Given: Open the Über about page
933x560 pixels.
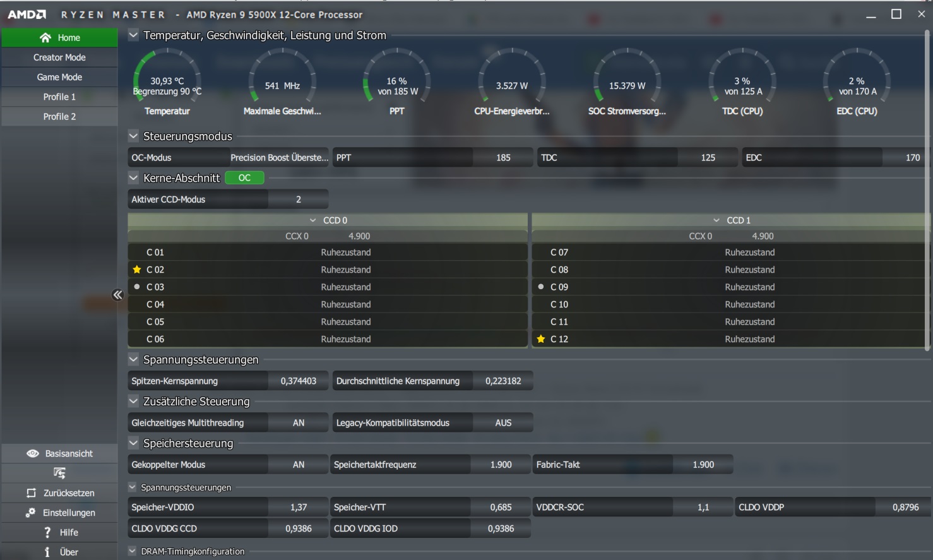Looking at the screenshot, I should click(x=59, y=552).
